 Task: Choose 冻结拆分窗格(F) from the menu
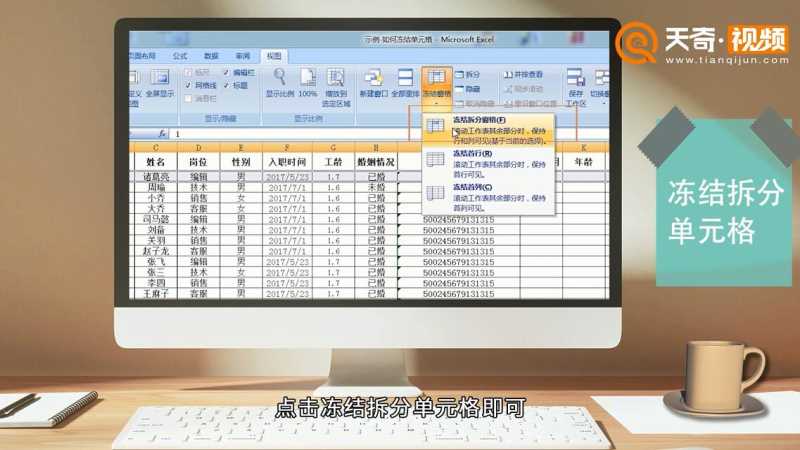pos(489,129)
